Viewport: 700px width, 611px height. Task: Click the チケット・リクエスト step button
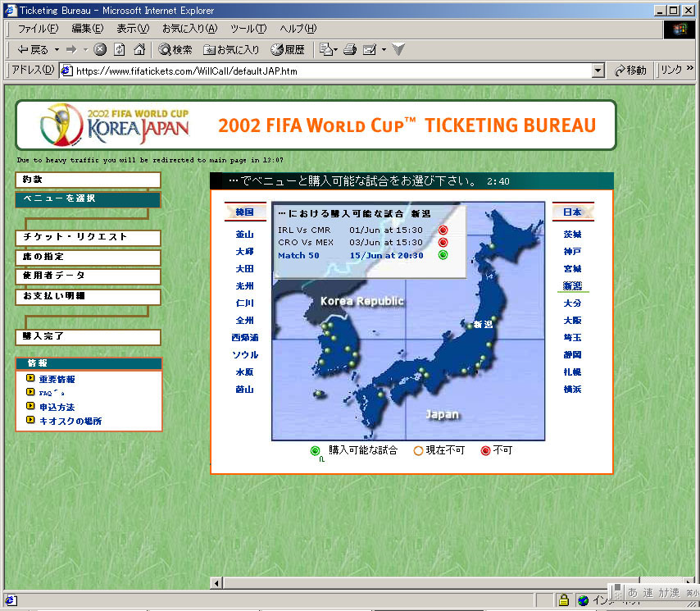click(x=88, y=237)
